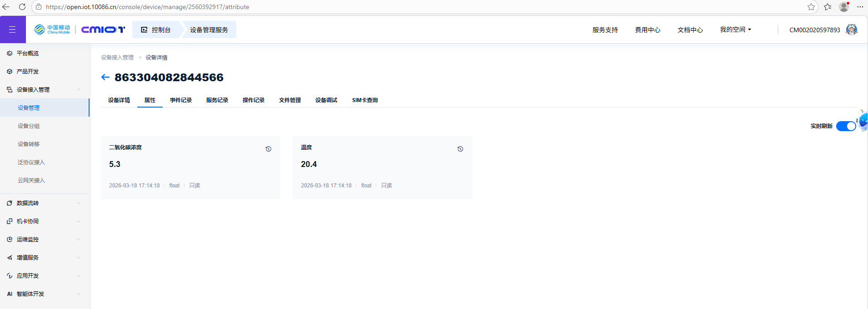Select the 属性 tab
The height and width of the screenshot is (309, 868).
pyautogui.click(x=150, y=100)
